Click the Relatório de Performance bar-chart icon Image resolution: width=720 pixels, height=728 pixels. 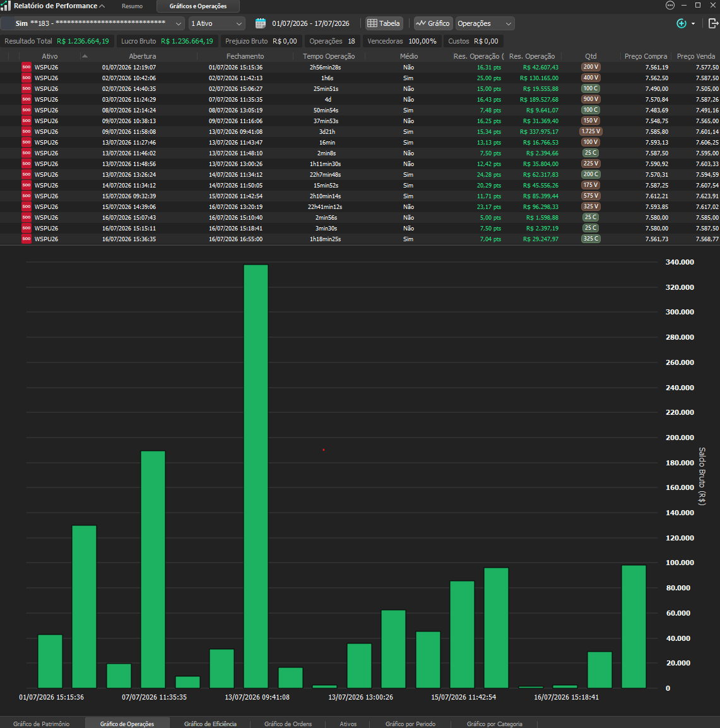click(x=6, y=6)
